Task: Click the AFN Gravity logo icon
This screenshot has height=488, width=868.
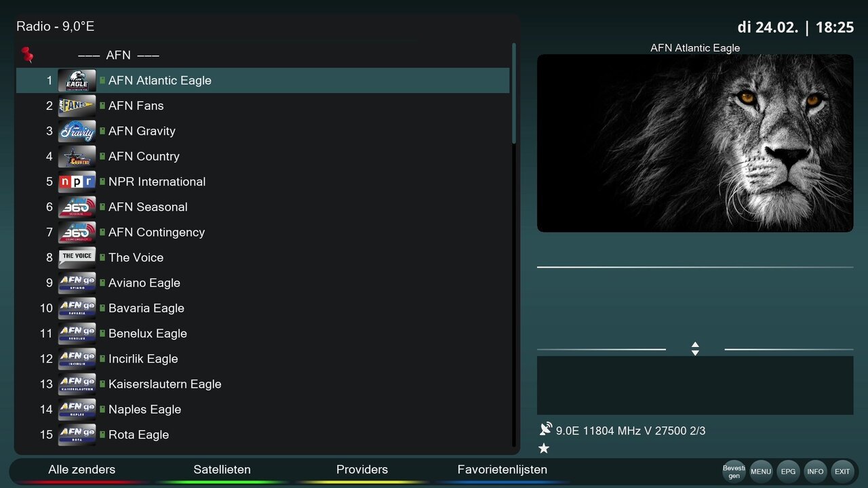Action: [77, 131]
